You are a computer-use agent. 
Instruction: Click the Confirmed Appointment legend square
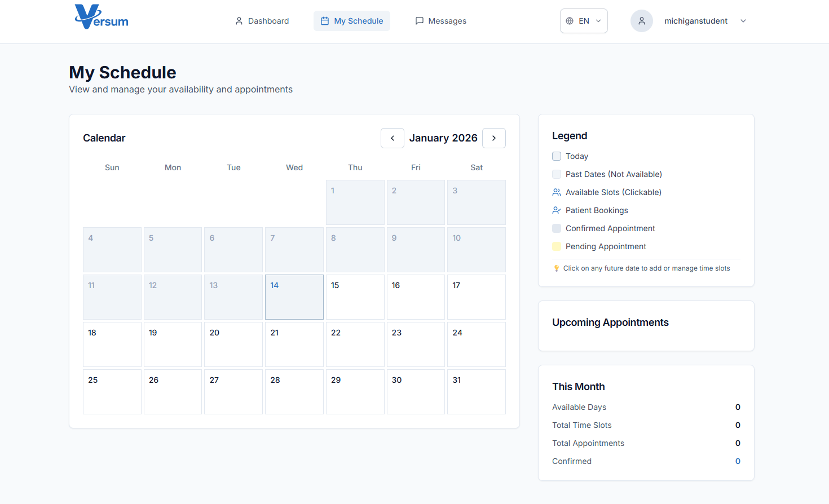click(x=557, y=228)
